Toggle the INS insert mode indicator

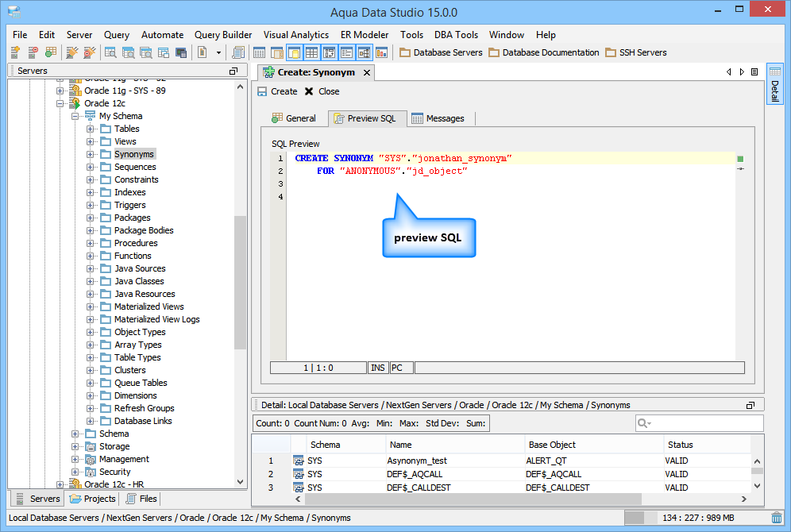[378, 368]
